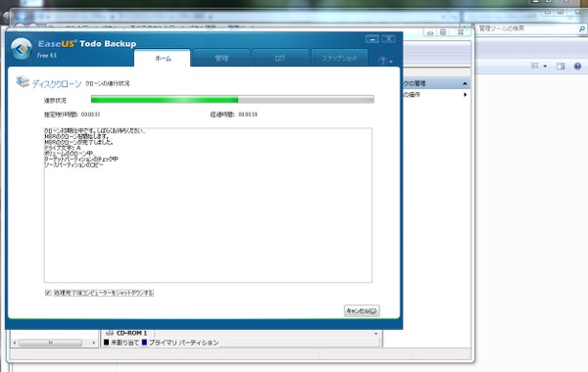
Task: Click the EaseUS Todo Backup logo icon
Action: click(22, 49)
